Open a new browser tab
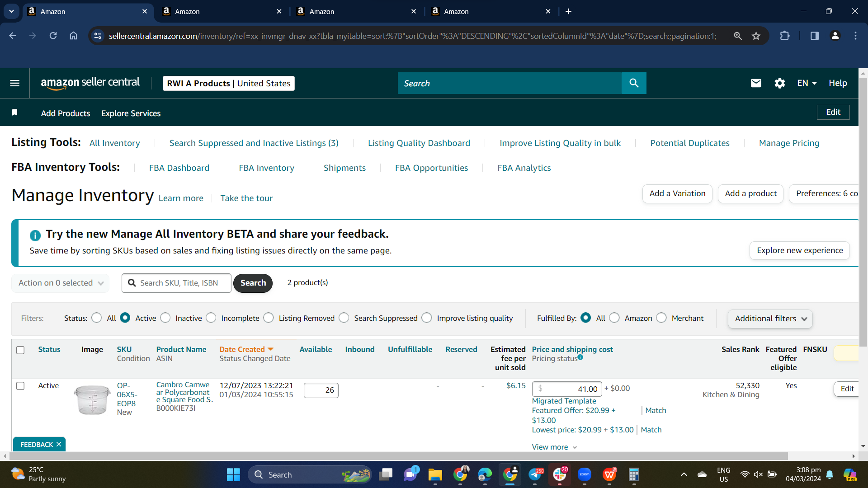The width and height of the screenshot is (868, 488). pos(568,11)
